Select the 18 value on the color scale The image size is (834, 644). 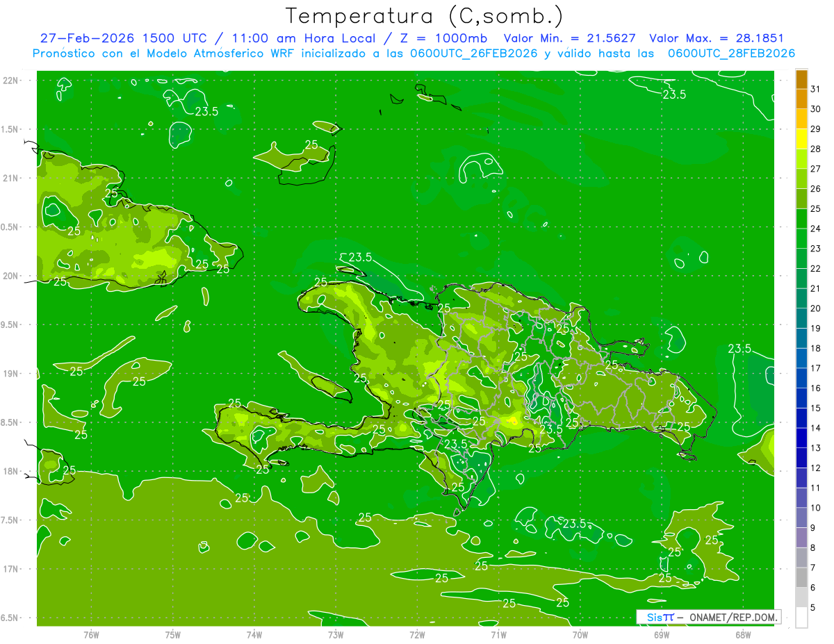(816, 348)
